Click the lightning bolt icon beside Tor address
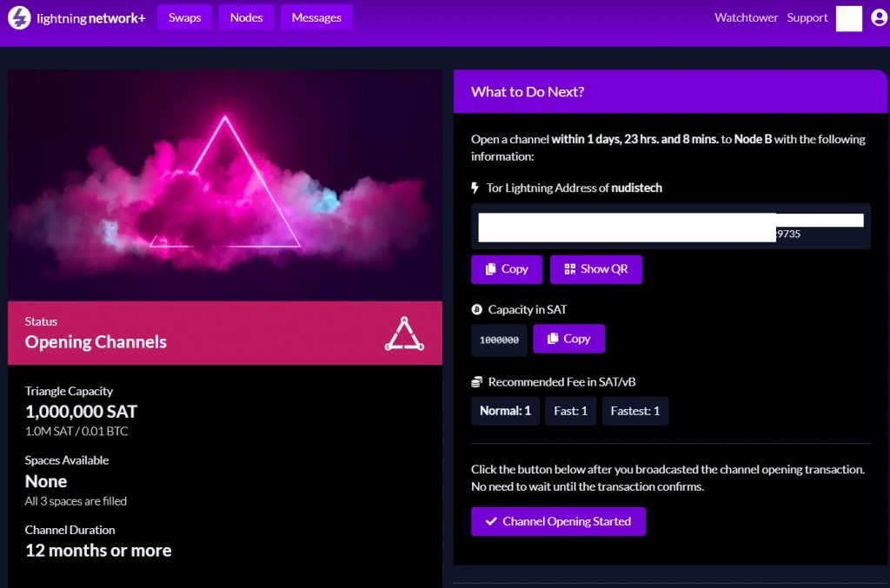 475,188
